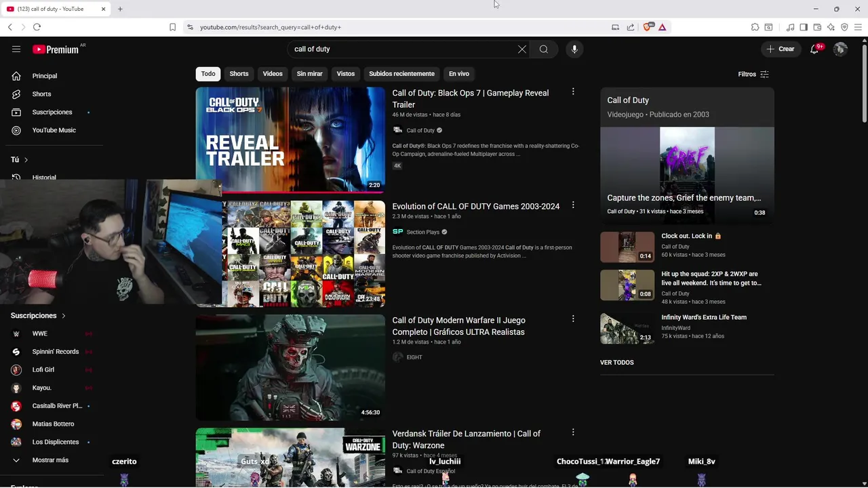Click the magnifier search button
868x488 pixels.
pyautogui.click(x=544, y=49)
